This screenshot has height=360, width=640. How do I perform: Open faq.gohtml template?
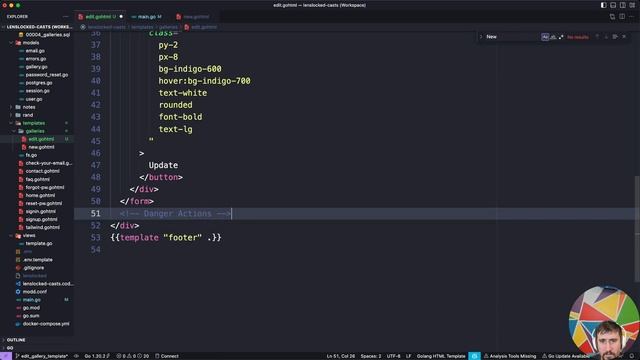pyautogui.click(x=38, y=179)
